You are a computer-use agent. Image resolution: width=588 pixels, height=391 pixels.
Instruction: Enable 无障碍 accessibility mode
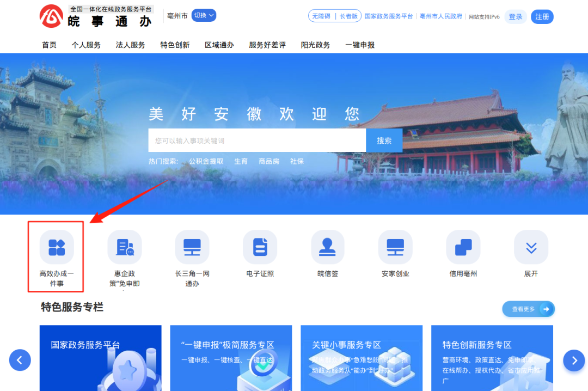(x=322, y=16)
